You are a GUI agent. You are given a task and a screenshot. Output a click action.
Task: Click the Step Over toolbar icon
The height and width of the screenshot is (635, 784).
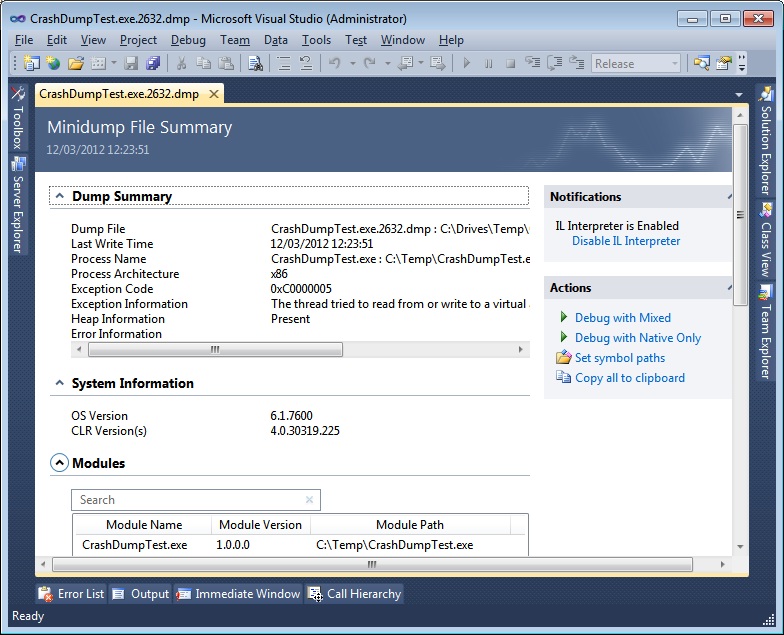554,64
